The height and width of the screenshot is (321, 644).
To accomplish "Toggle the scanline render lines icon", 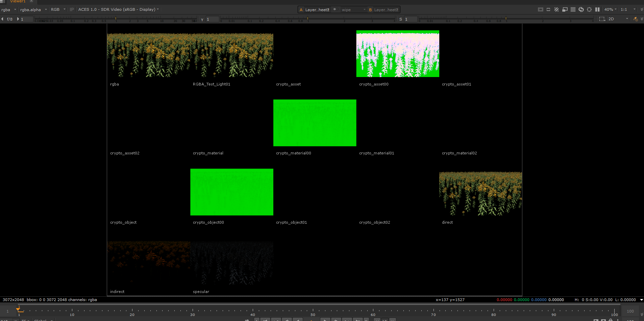I will coord(573,9).
